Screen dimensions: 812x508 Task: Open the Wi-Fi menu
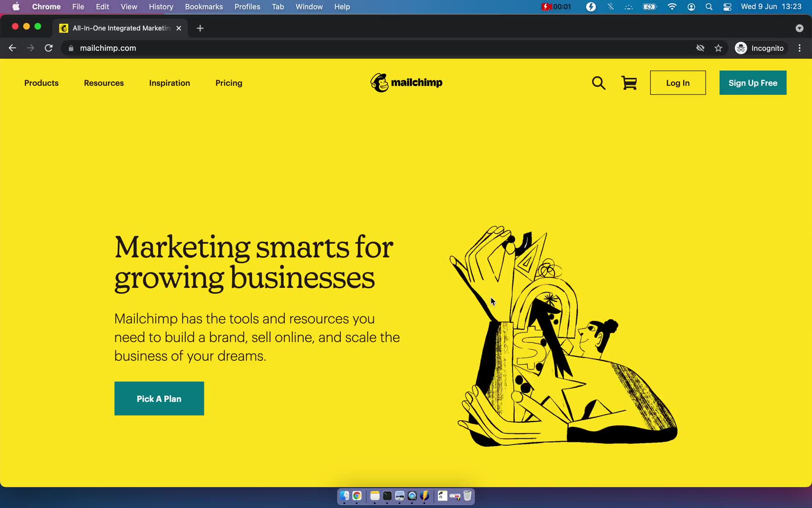[672, 7]
